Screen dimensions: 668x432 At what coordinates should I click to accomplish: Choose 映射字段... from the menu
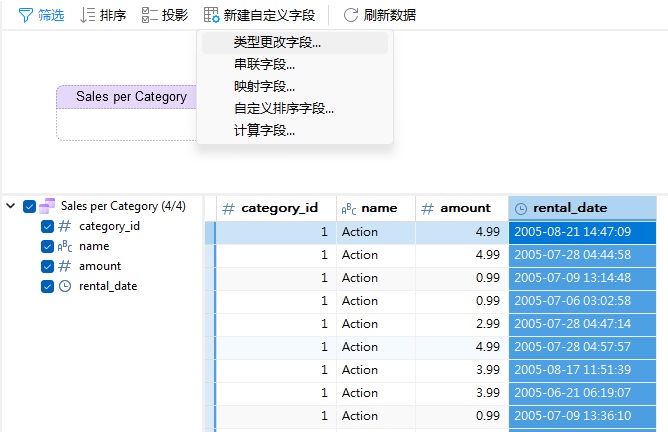tap(295, 87)
